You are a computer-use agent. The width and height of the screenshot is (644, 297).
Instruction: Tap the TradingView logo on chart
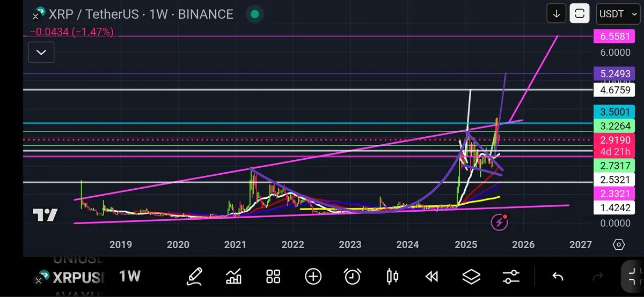pos(45,215)
